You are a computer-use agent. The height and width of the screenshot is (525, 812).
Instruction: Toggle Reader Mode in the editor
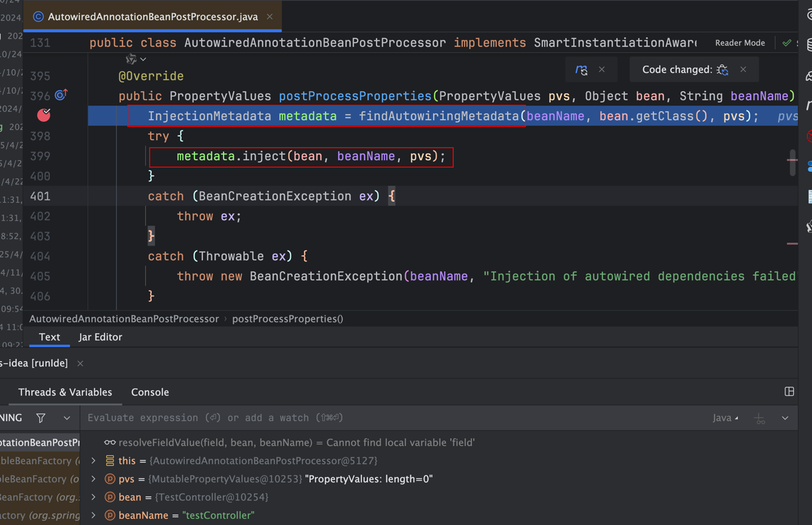tap(740, 43)
